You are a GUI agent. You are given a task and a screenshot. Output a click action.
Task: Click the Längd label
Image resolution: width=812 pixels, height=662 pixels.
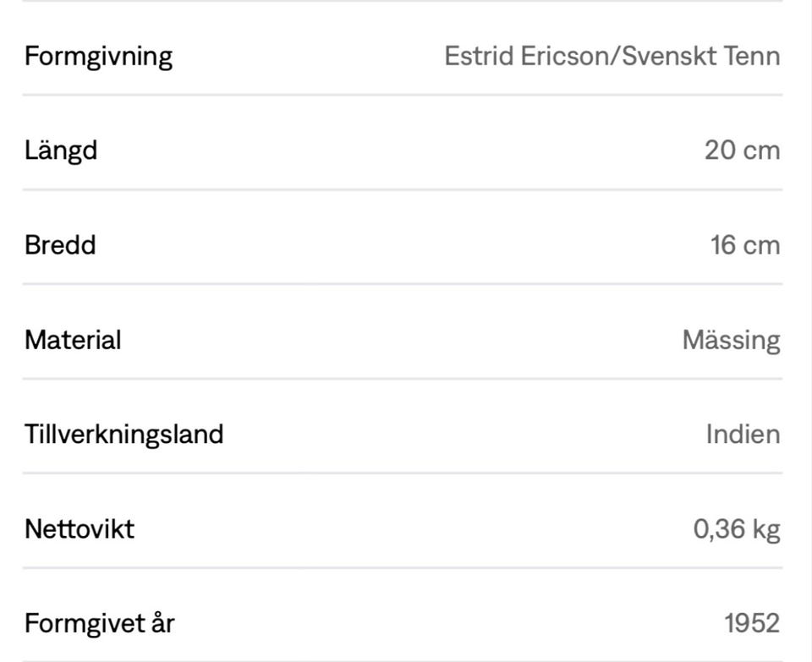[61, 150]
